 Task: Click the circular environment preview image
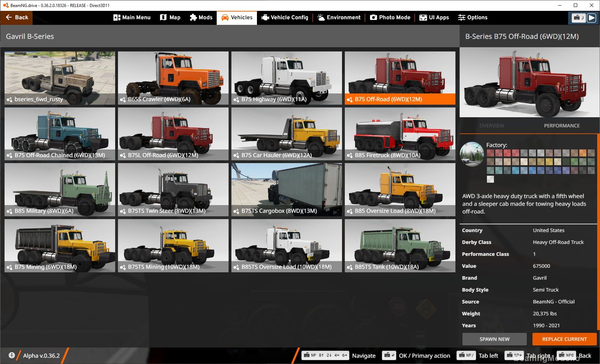472,154
